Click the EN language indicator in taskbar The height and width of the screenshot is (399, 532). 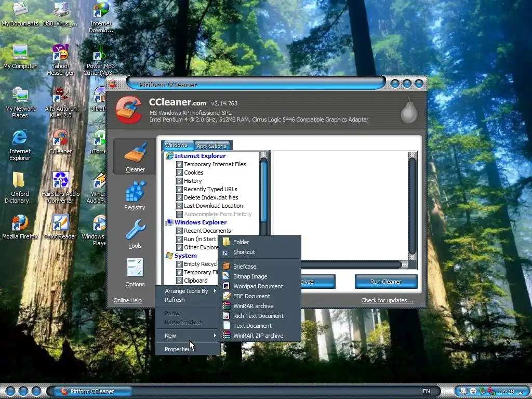[x=427, y=391]
